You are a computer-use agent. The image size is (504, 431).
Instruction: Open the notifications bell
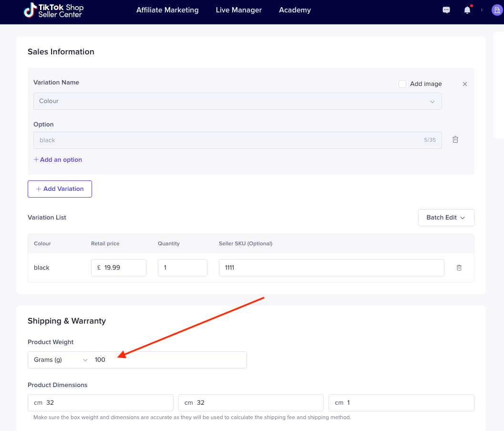[467, 10]
